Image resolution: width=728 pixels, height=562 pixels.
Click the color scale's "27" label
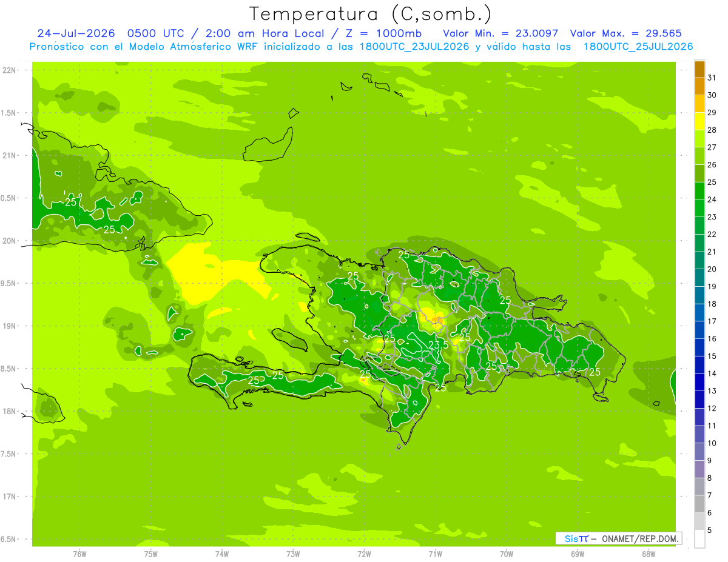coord(712,147)
